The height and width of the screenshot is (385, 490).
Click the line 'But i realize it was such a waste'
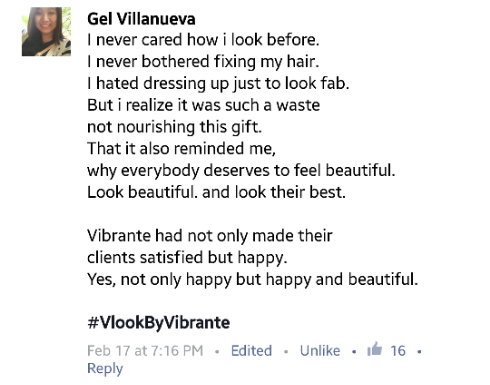pyautogui.click(x=204, y=105)
